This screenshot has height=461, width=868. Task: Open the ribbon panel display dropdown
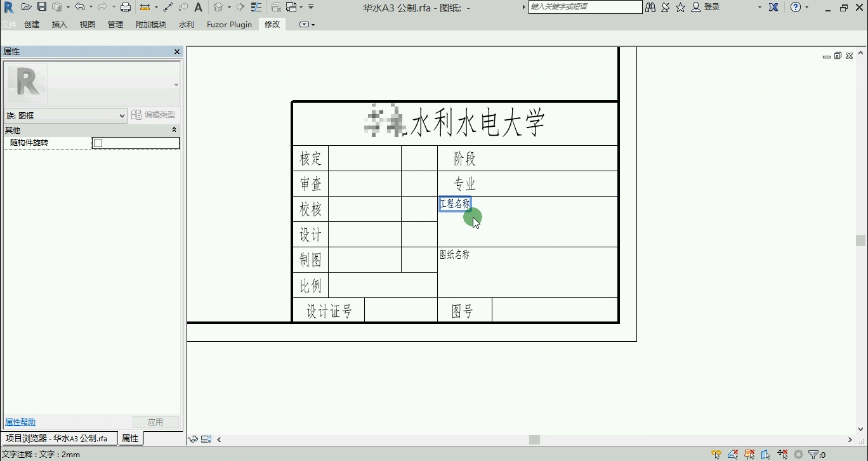pos(307,25)
